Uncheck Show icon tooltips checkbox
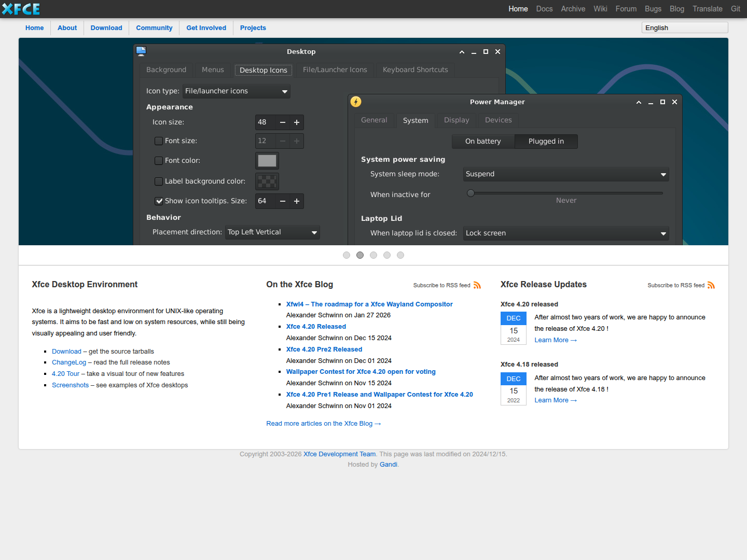Screen dimensions: 747x560 click(x=159, y=201)
